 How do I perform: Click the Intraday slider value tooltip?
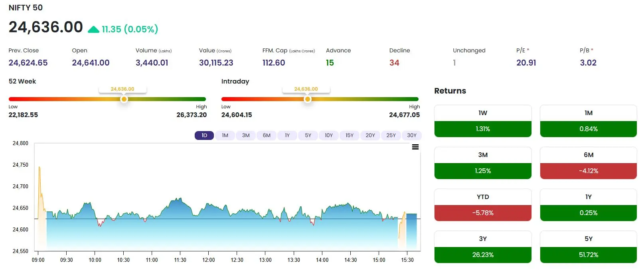(x=306, y=89)
